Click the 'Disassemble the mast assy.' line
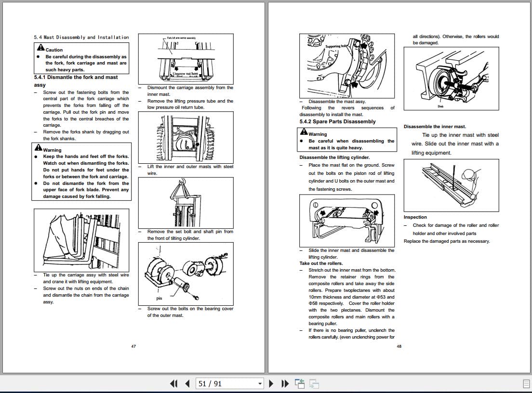 pyautogui.click(x=337, y=102)
